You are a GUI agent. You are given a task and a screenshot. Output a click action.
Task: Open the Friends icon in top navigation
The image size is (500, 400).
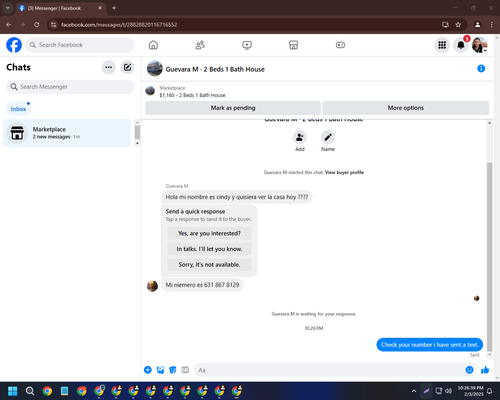click(x=200, y=45)
